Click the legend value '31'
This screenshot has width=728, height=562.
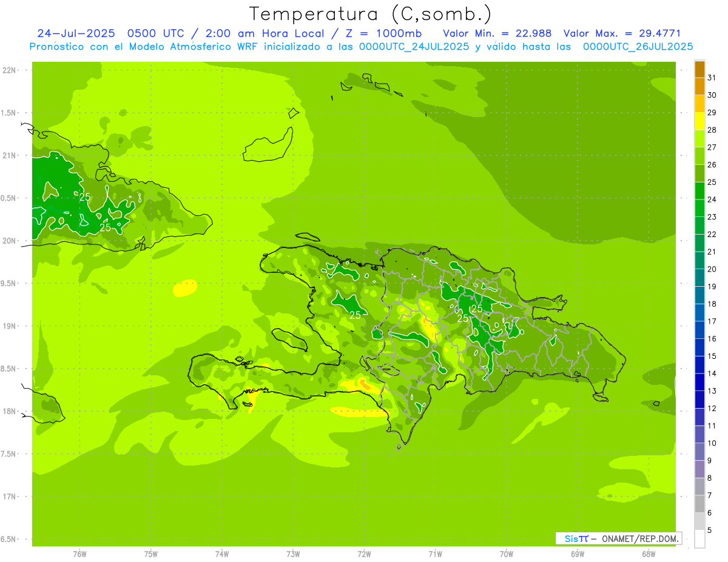[x=712, y=78]
